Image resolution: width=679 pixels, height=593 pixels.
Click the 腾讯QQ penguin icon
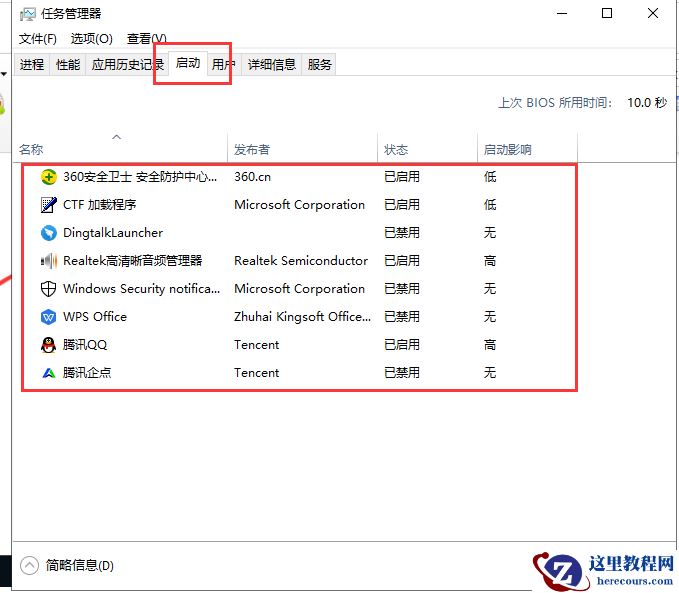pyautogui.click(x=48, y=345)
